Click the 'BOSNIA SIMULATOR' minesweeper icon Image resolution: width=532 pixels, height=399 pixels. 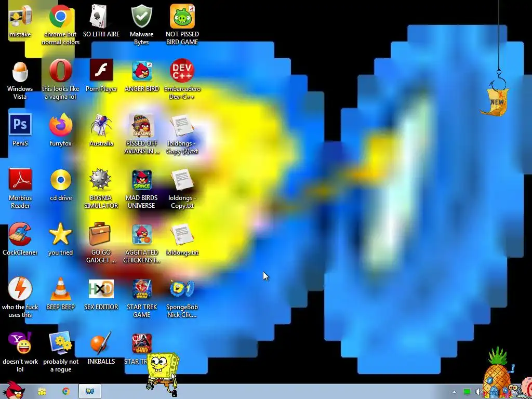click(x=100, y=179)
